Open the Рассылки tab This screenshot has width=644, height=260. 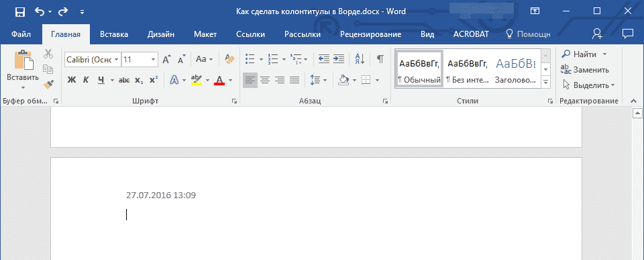pos(303,34)
